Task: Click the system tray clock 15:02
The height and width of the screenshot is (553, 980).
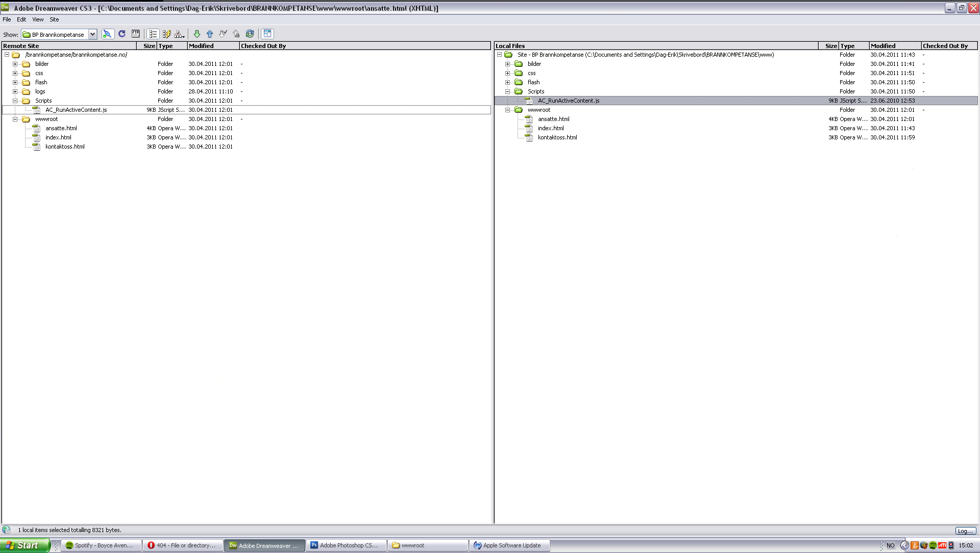Action: click(966, 545)
